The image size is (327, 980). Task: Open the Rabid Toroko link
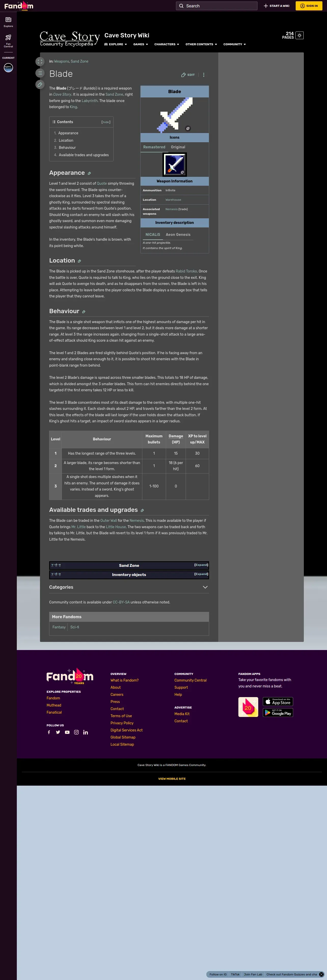[186, 271]
